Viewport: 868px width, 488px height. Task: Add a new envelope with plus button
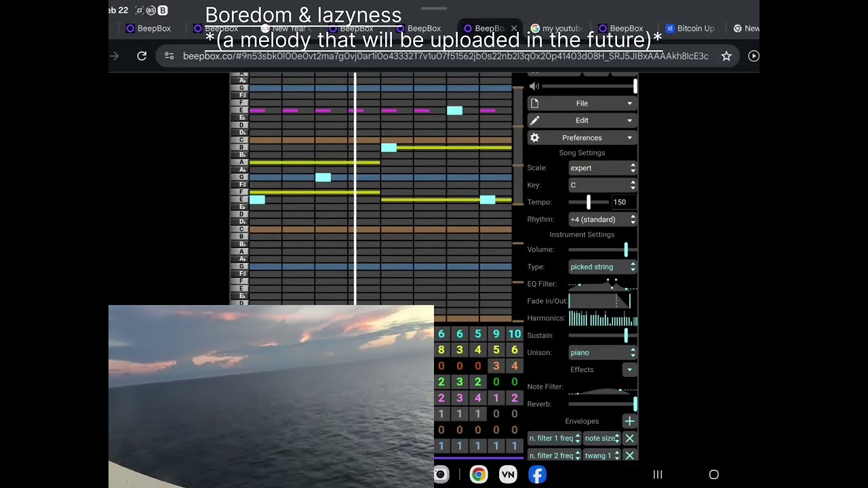point(629,421)
